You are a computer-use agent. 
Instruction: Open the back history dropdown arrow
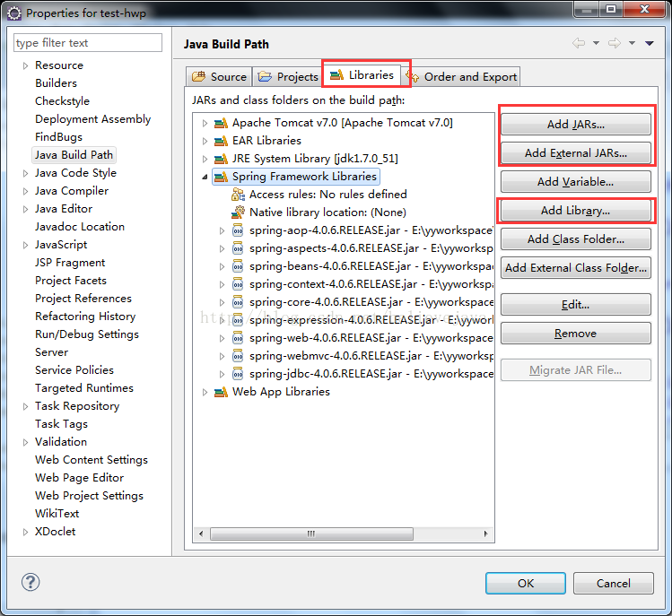(596, 43)
